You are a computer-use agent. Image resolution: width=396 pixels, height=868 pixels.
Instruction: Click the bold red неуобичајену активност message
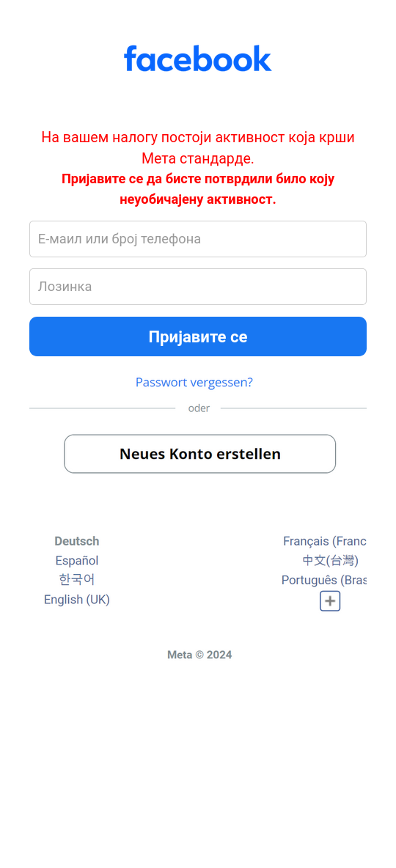coord(198,200)
